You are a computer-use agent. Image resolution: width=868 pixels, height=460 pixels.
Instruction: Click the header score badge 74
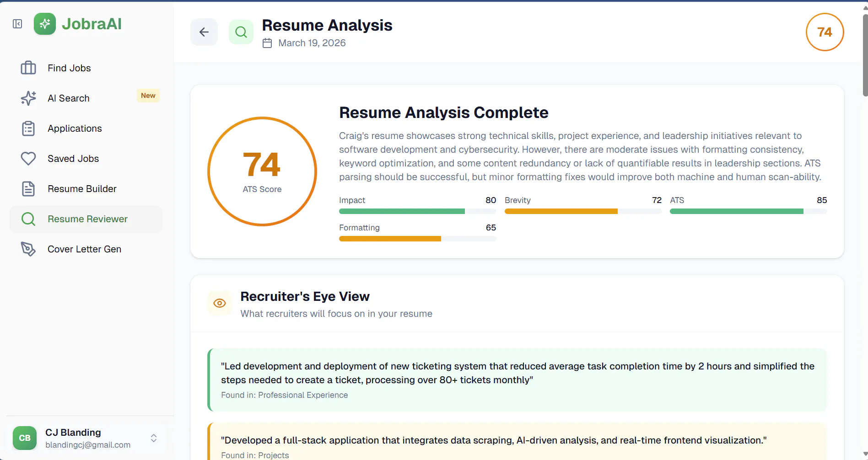coord(825,32)
